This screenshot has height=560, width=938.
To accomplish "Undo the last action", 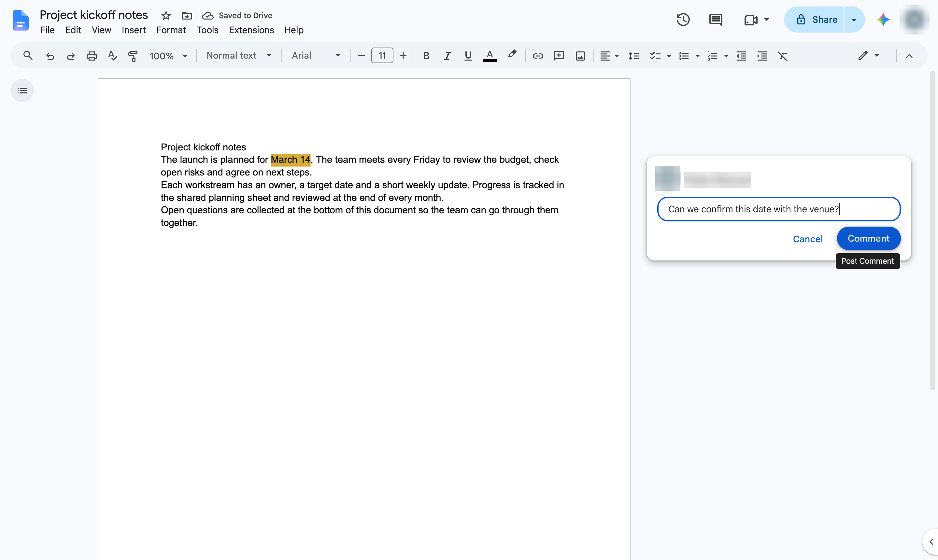I will (x=50, y=56).
